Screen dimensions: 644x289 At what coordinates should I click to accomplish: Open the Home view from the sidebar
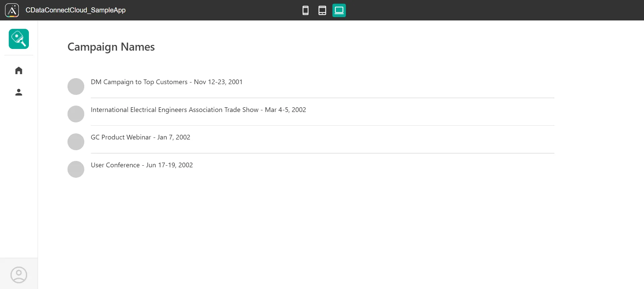point(19,70)
